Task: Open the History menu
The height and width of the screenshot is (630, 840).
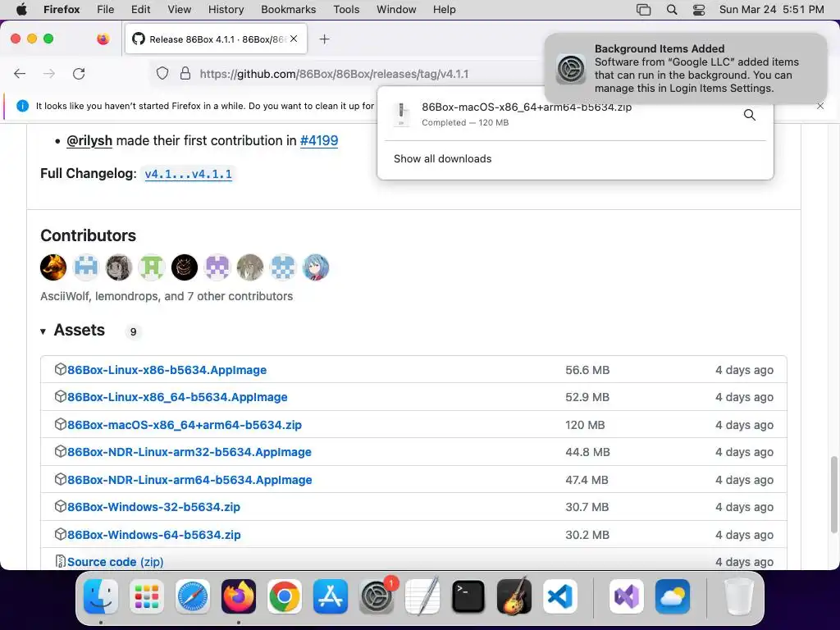Action: pos(226,10)
